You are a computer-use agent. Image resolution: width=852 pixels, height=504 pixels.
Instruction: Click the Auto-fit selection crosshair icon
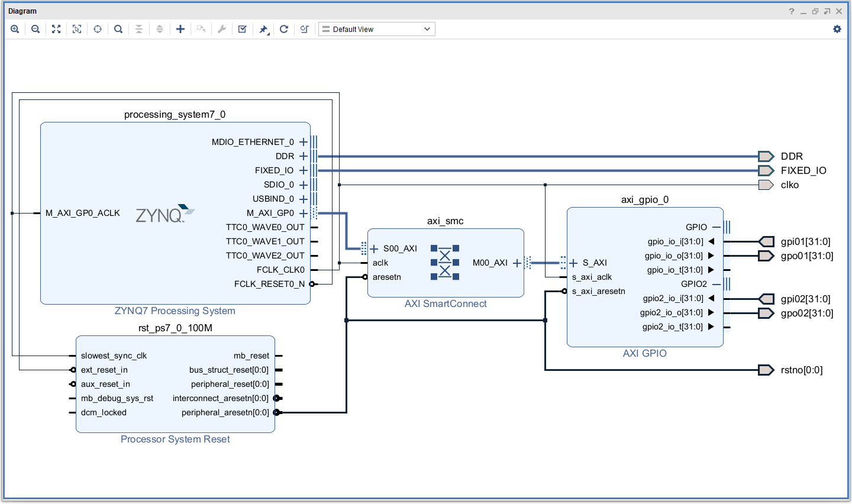pyautogui.click(x=98, y=29)
